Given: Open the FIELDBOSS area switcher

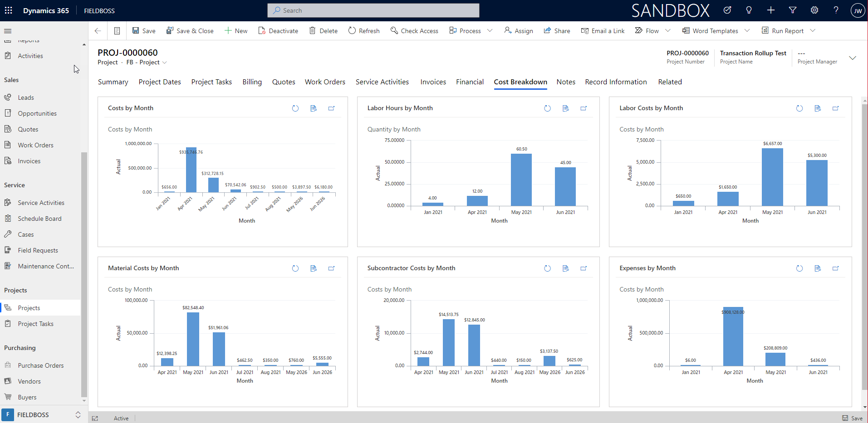Looking at the screenshot, I should 41,415.
